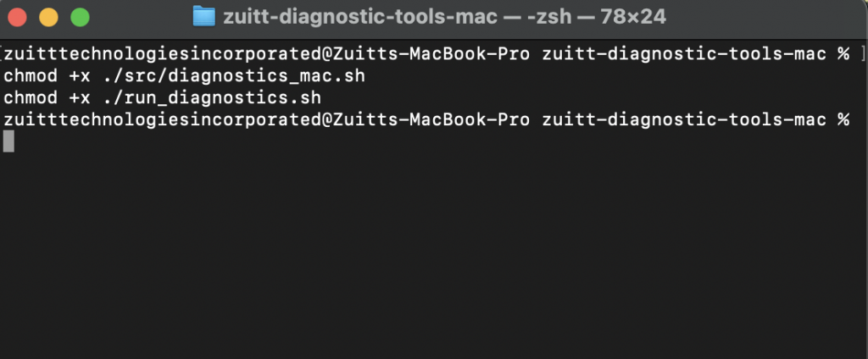
Task: Click "zuitt-diagnostic-tools-mac" directory in the last prompt
Action: coord(683,119)
